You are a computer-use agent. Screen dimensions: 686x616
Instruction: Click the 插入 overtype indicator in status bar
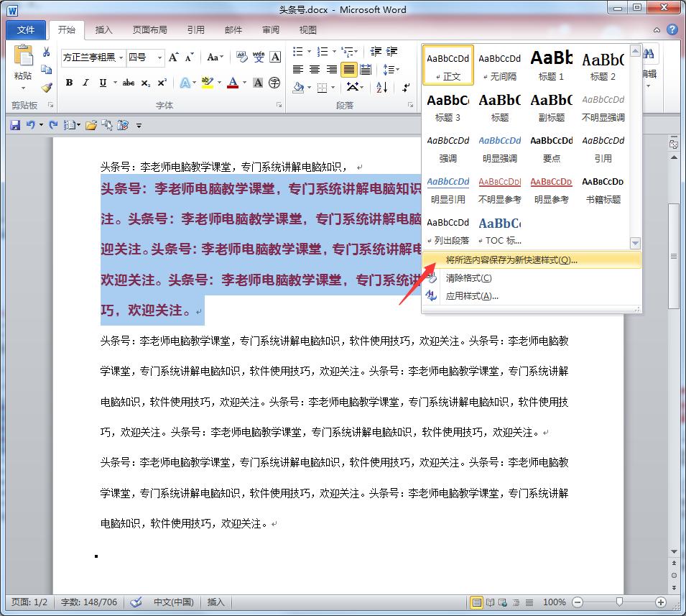coord(215,602)
